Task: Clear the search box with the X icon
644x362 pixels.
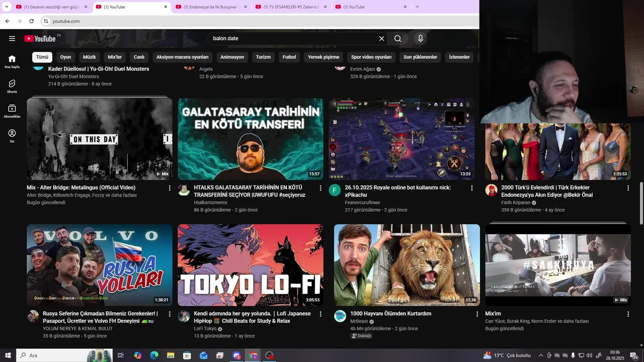Action: point(382,39)
